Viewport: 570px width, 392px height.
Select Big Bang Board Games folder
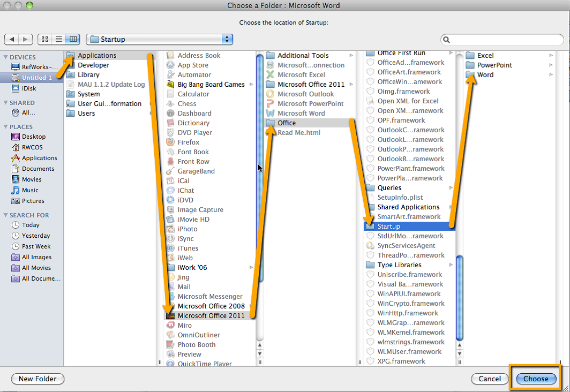click(x=210, y=84)
